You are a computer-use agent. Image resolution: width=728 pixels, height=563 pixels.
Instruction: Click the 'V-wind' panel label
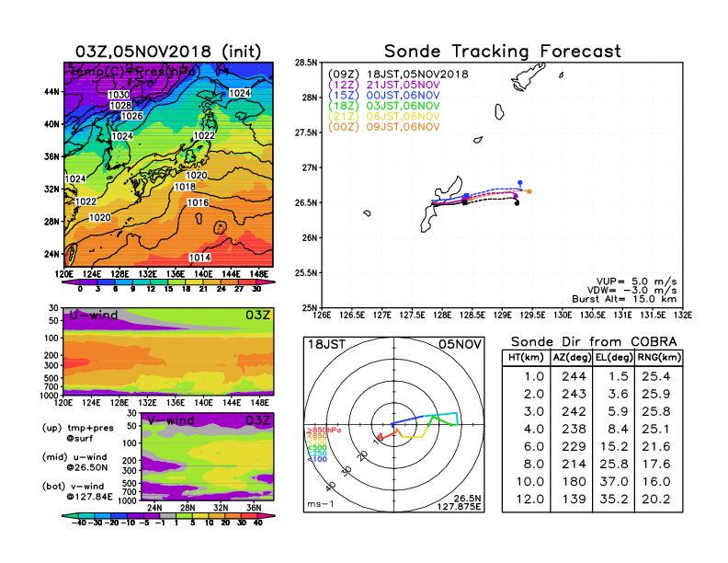[170, 420]
